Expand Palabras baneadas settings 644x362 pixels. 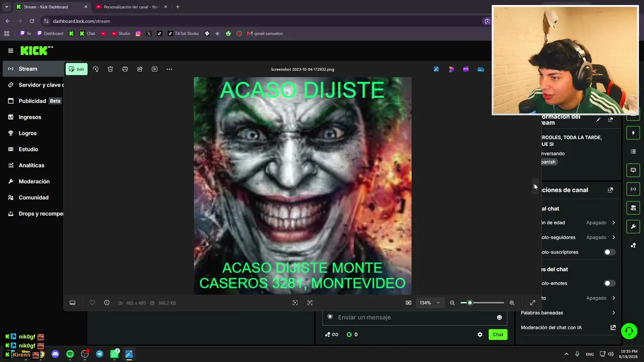pos(569,313)
